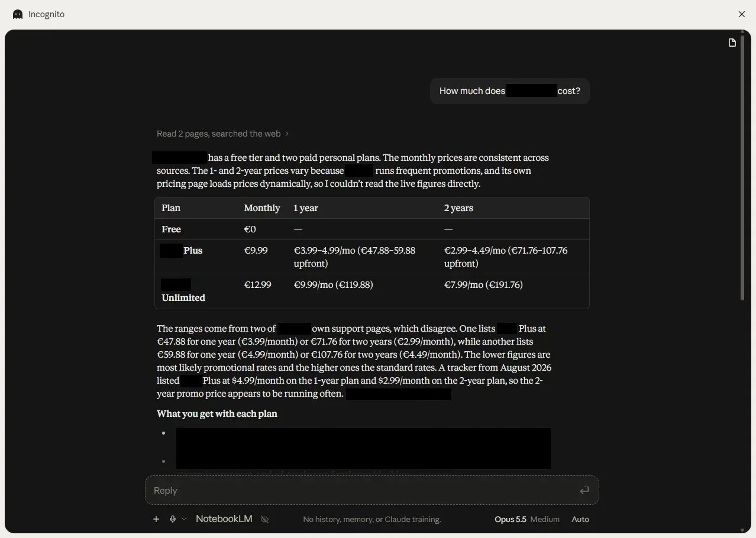Click the "Free" plan row label
The height and width of the screenshot is (538, 756).
click(172, 229)
